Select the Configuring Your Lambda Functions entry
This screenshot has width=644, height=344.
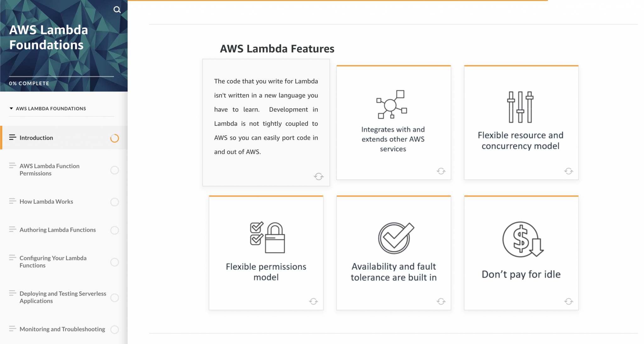[x=53, y=262]
